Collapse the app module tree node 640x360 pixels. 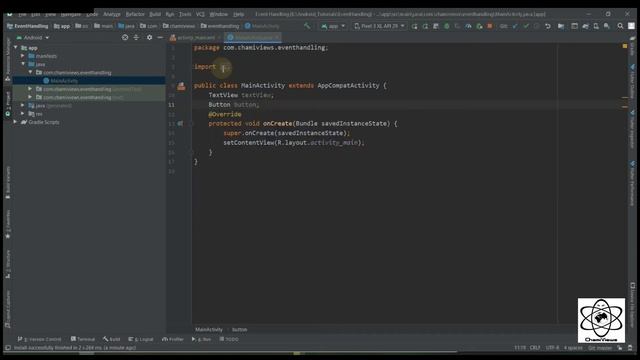click(x=16, y=48)
